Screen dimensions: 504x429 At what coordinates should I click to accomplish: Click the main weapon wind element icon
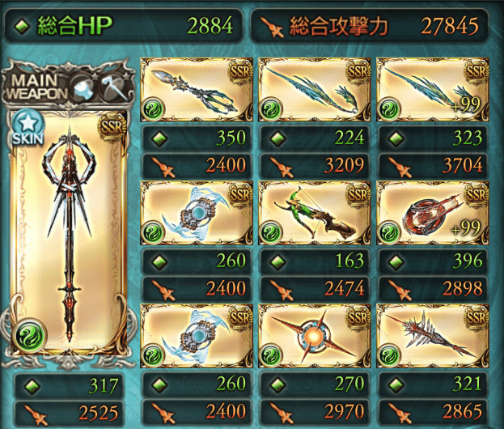[29, 336]
